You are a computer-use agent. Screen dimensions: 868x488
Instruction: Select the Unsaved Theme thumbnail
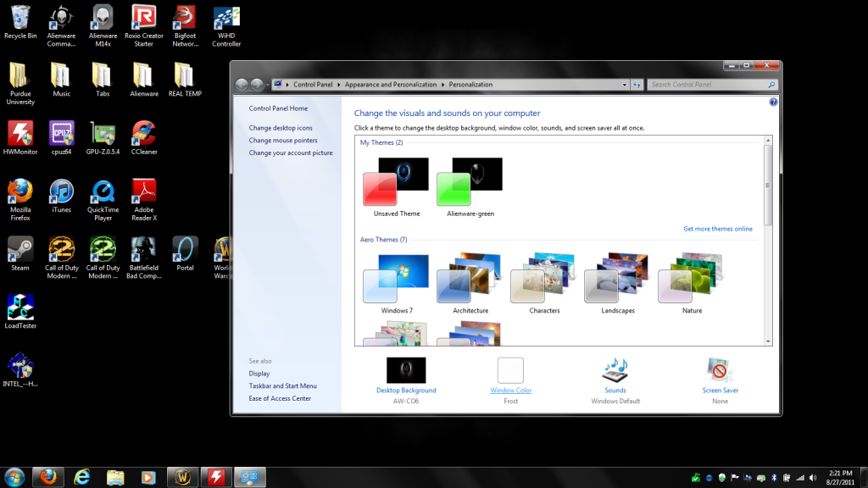click(x=396, y=182)
